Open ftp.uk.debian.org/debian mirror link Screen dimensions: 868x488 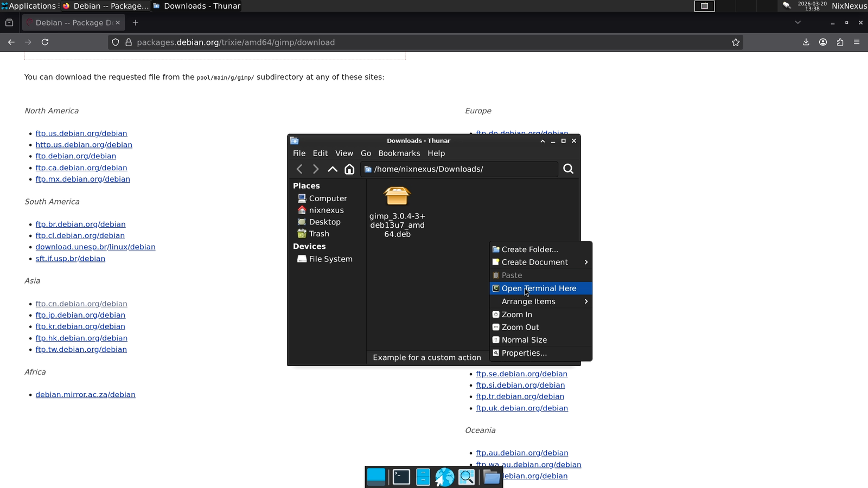click(522, 408)
